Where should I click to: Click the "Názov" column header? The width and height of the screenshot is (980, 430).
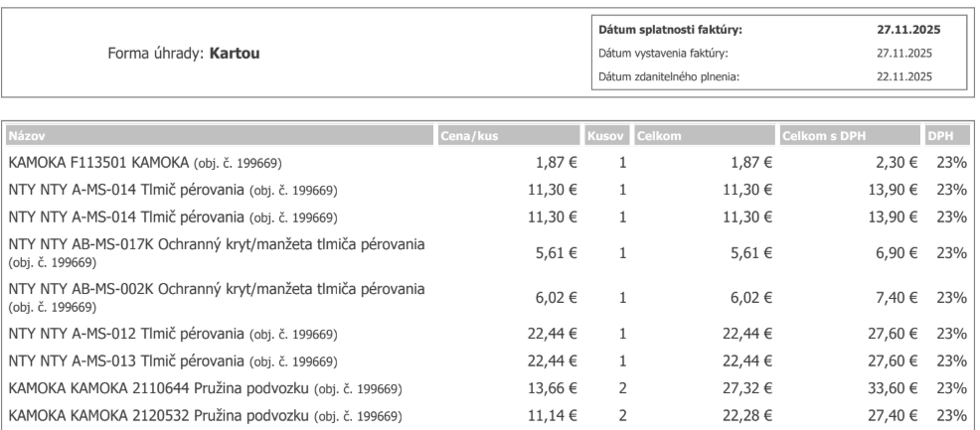click(x=27, y=135)
